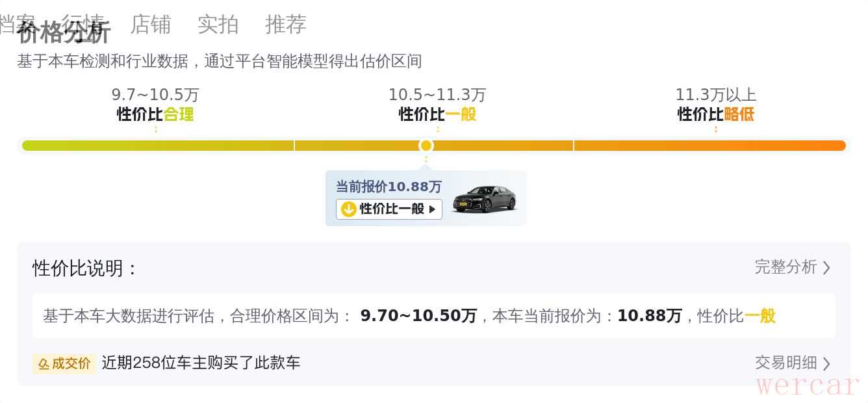Click 近期258位车主购买了此款车 text
The height and width of the screenshot is (403, 868).
coord(201,363)
